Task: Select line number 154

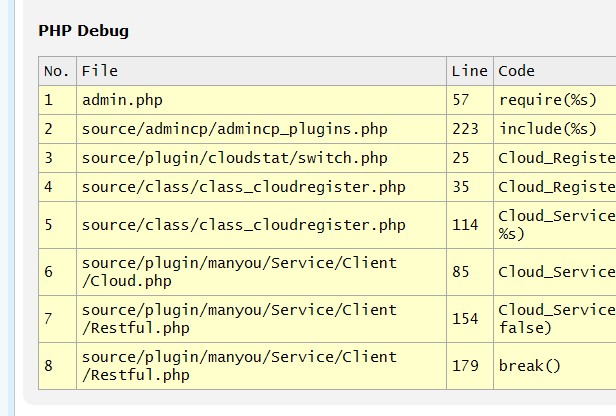Action: [465, 319]
